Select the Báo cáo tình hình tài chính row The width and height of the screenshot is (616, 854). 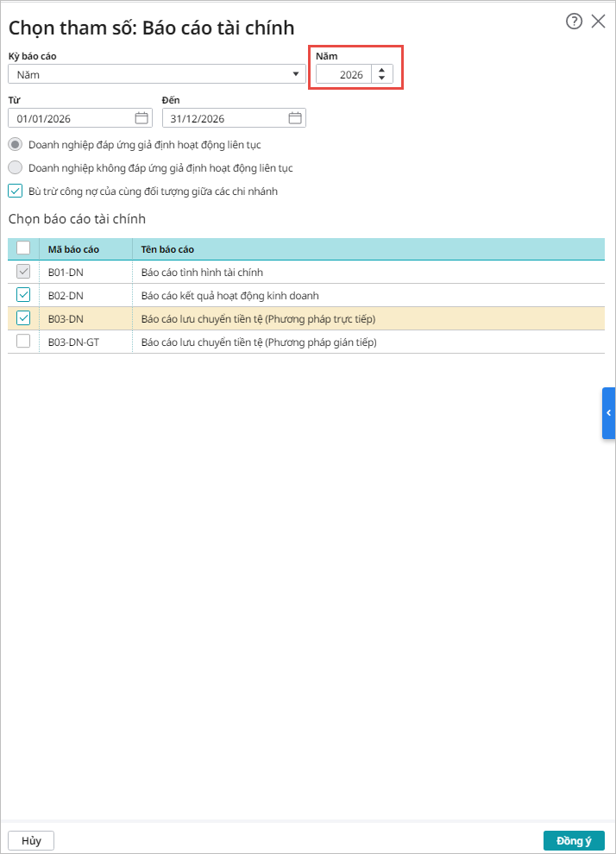click(259, 272)
